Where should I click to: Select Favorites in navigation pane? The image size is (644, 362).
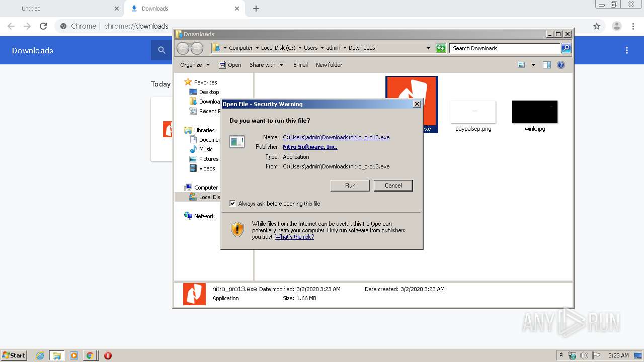[x=201, y=82]
